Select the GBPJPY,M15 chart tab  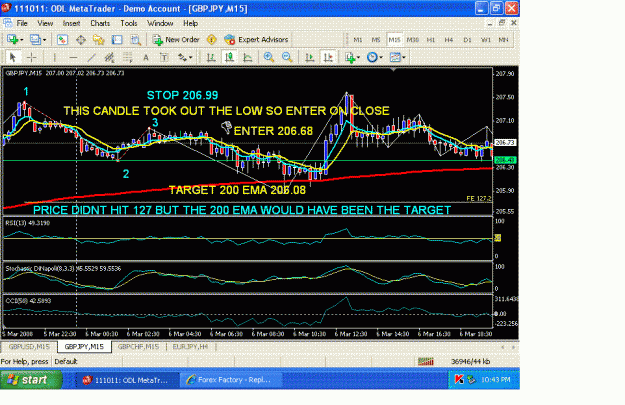tap(84, 347)
